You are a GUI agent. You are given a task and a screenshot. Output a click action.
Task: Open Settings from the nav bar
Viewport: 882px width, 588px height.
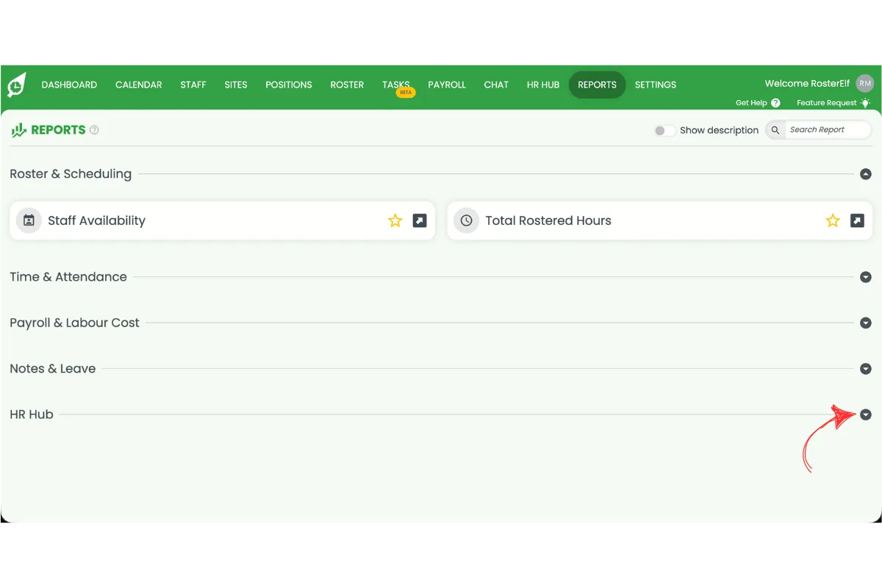tap(656, 85)
